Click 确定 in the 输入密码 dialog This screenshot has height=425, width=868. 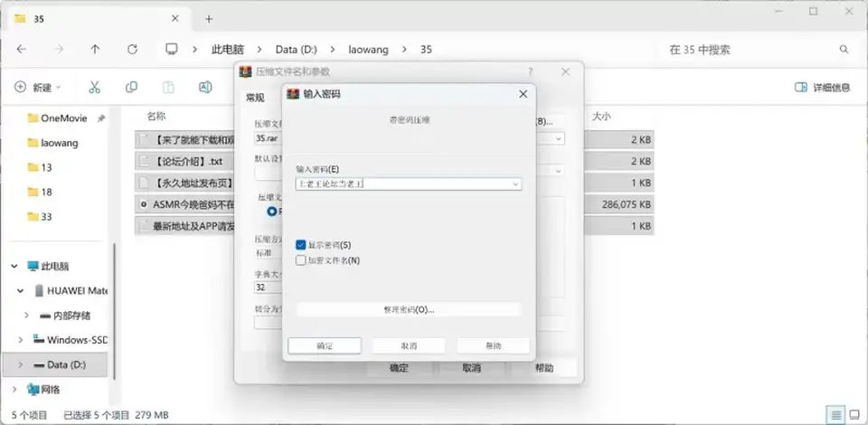point(325,345)
